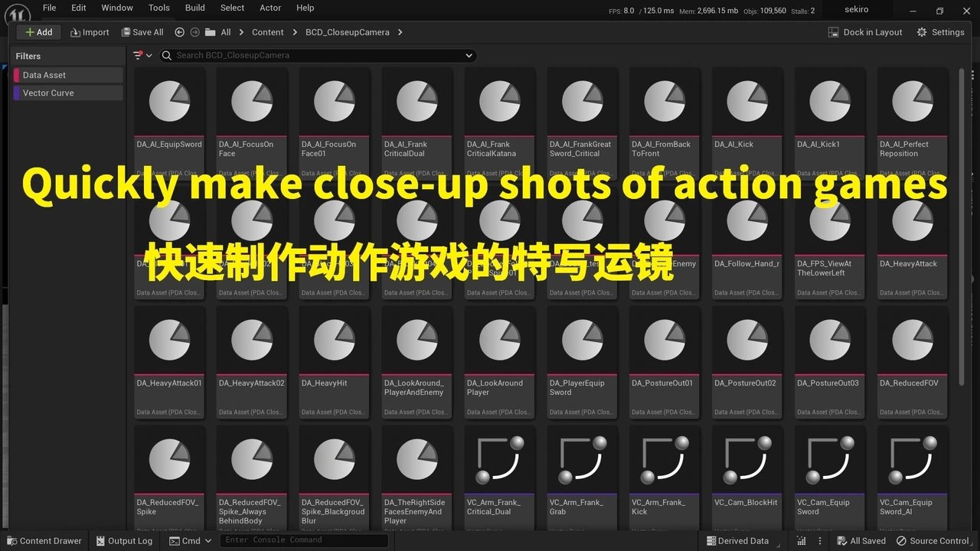Image resolution: width=980 pixels, height=551 pixels.
Task: Toggle the Data Asset filter
Action: pyautogui.click(x=67, y=75)
